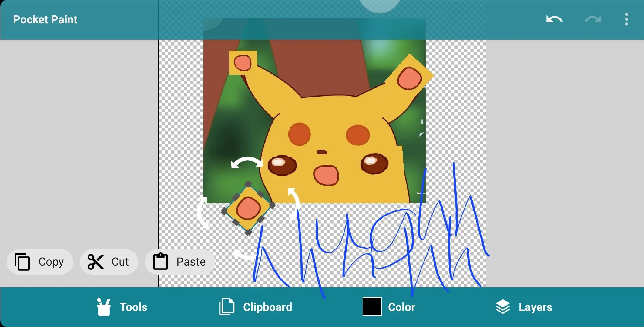Click the Tools brush bucket icon
The height and width of the screenshot is (327, 644).
tap(104, 307)
